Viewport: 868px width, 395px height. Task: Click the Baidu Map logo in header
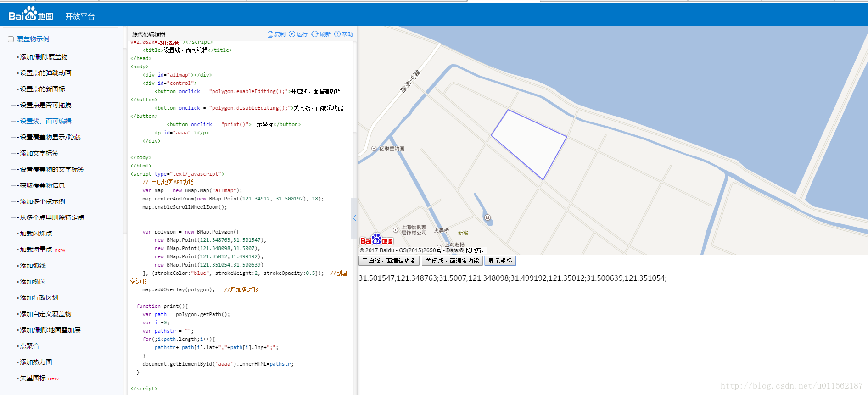[31, 14]
